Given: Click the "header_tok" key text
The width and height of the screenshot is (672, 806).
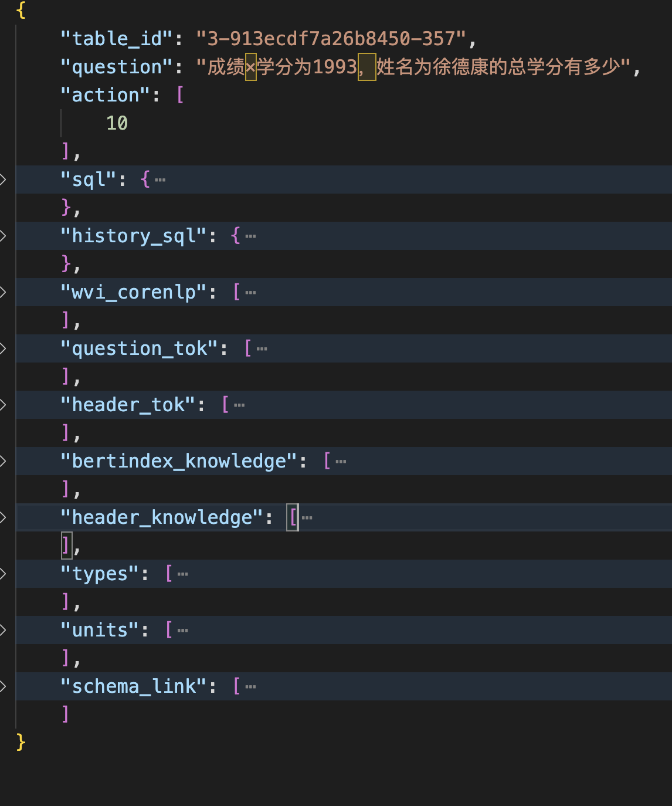Looking at the screenshot, I should [128, 405].
